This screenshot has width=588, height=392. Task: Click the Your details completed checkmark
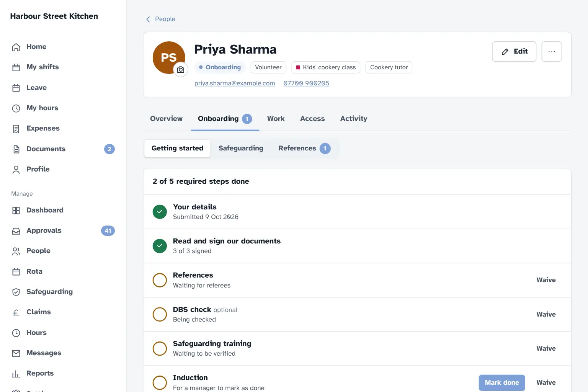(160, 212)
